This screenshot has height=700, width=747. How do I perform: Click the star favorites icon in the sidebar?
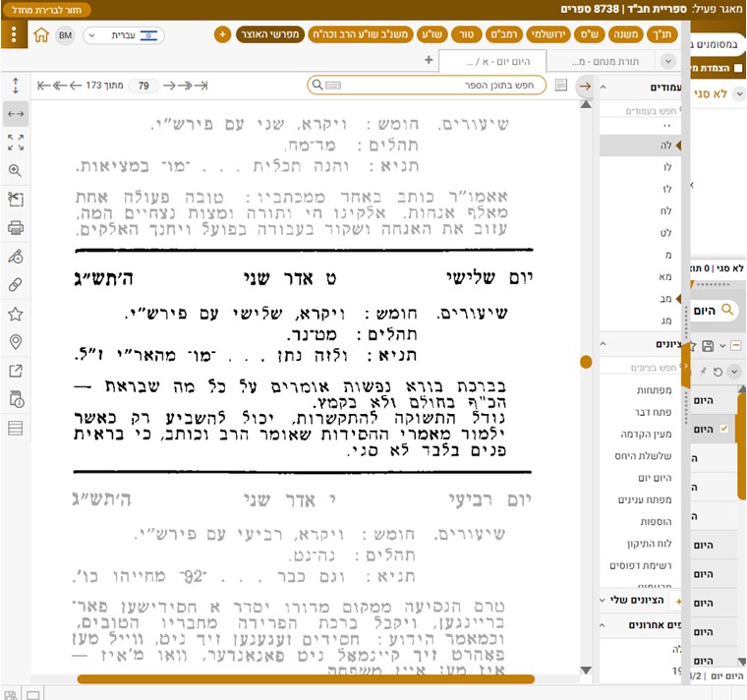pos(16,314)
